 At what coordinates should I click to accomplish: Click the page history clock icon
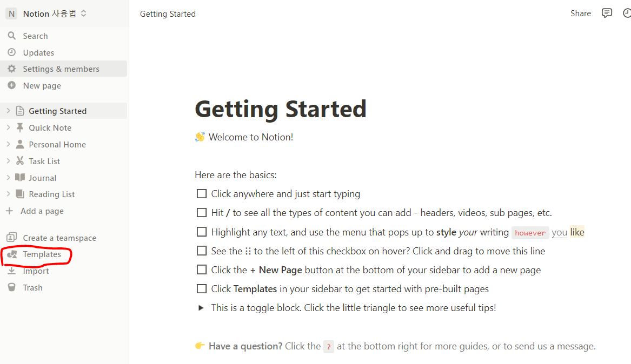(x=627, y=14)
